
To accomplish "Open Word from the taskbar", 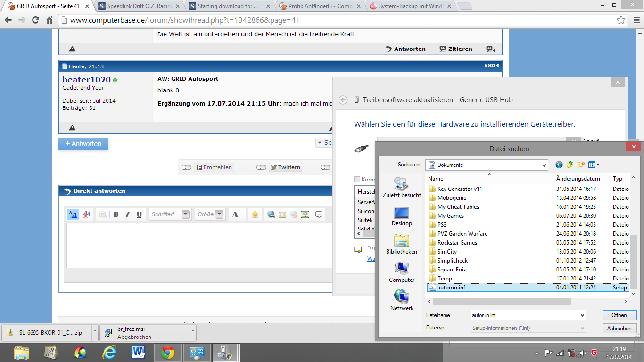I will pyautogui.click(x=138, y=353).
